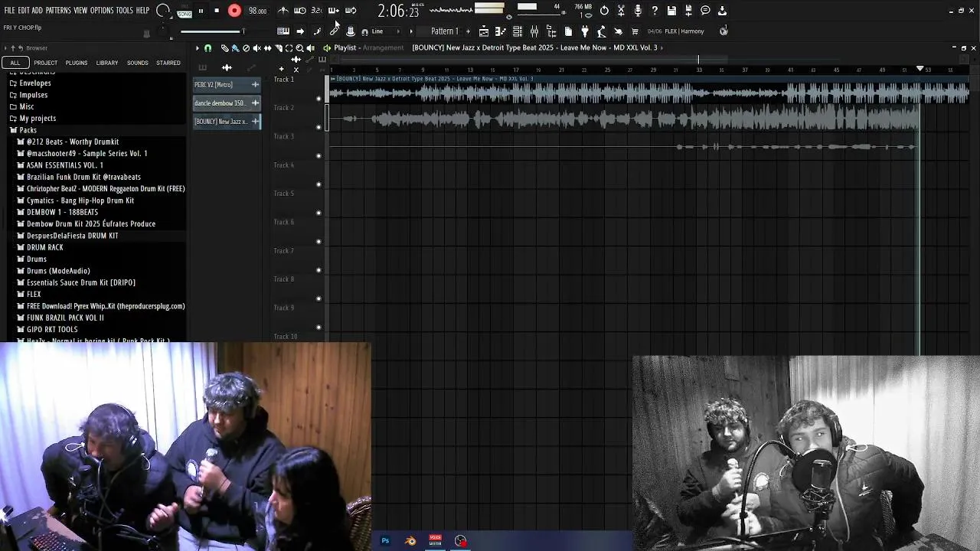Click the shopping cart icon

635,31
